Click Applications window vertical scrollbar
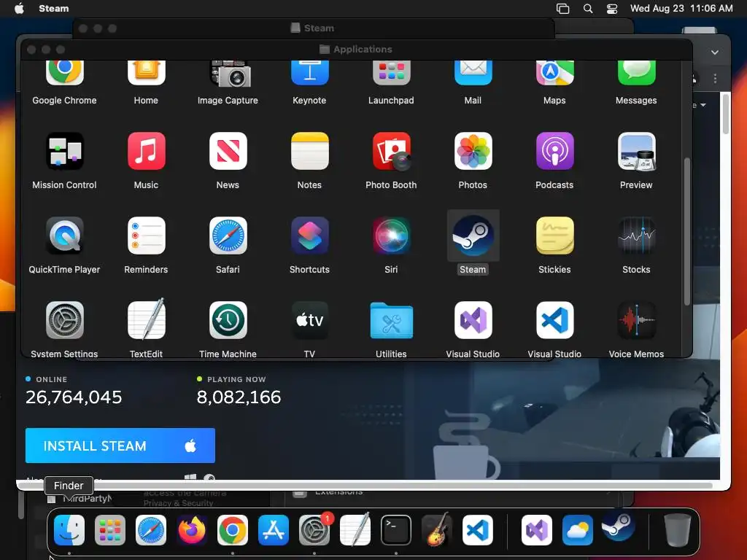The width and height of the screenshot is (747, 560). 687,231
